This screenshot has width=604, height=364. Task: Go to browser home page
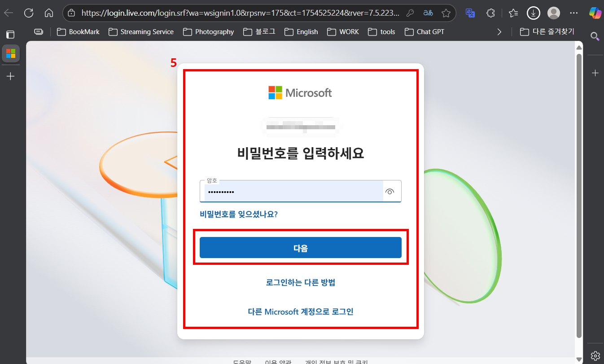coord(49,13)
